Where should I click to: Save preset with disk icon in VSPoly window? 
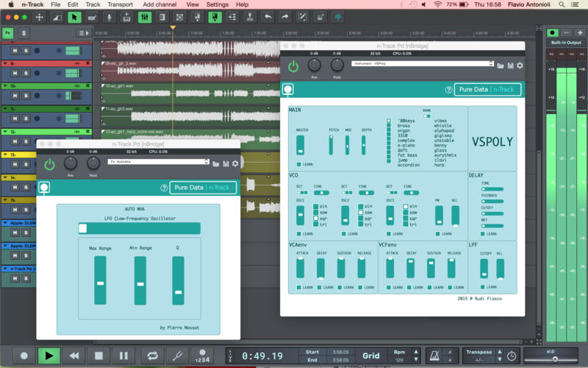click(x=510, y=66)
